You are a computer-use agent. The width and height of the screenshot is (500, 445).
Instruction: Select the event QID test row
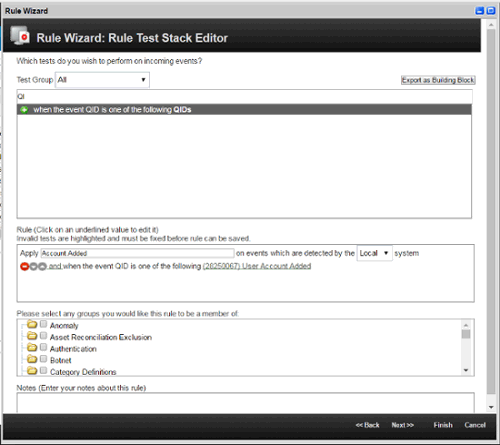click(x=244, y=110)
